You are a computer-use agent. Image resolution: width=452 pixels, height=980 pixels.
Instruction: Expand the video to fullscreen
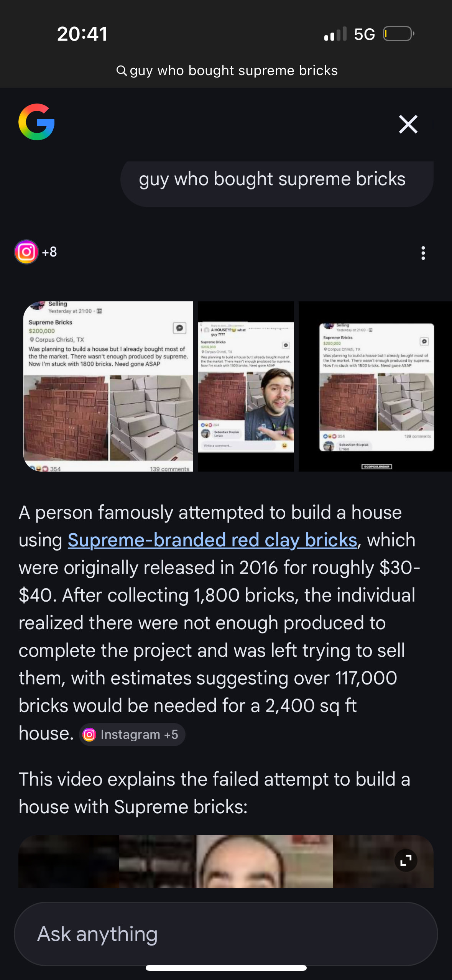(406, 860)
